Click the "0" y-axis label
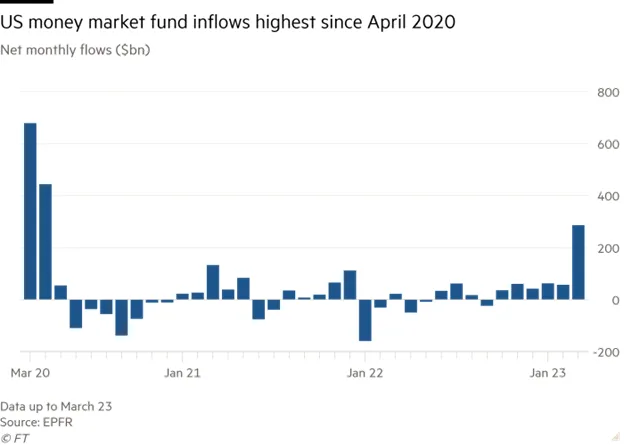The width and height of the screenshot is (624, 445). [614, 300]
